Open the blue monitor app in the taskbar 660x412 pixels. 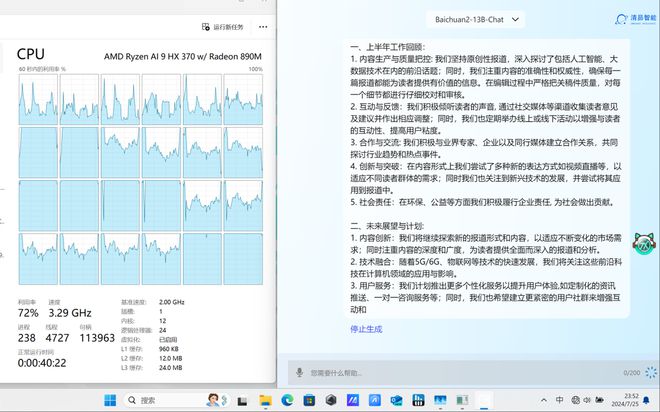[x=440, y=400]
